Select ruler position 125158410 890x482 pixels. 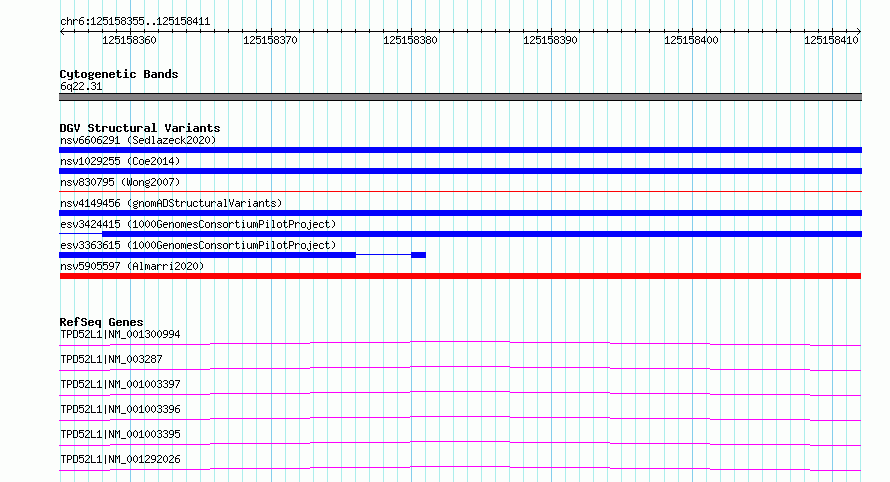[x=832, y=40]
